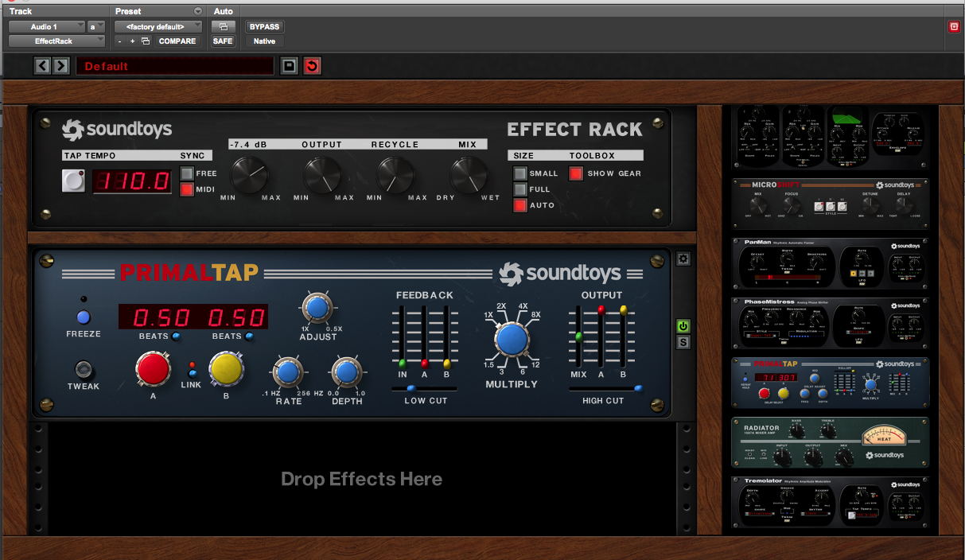The width and height of the screenshot is (965, 560).
Task: Click the Output Mix slider
Action: [x=578, y=337]
